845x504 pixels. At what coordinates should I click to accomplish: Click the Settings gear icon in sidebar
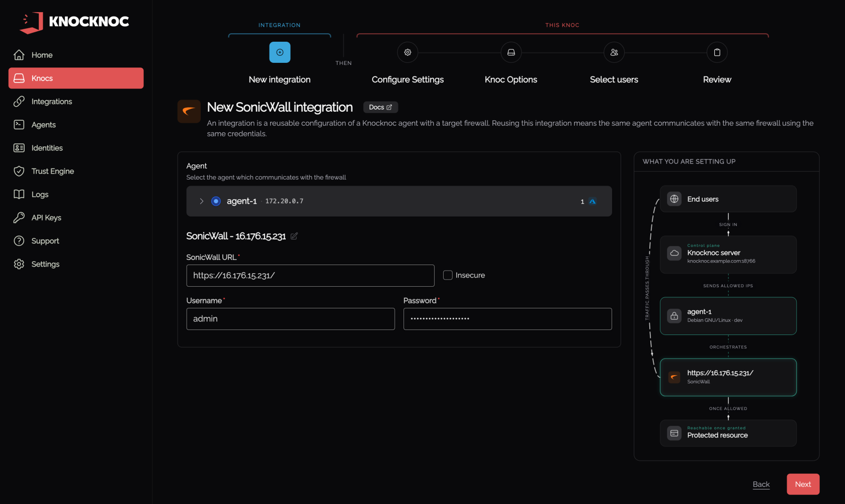click(19, 264)
